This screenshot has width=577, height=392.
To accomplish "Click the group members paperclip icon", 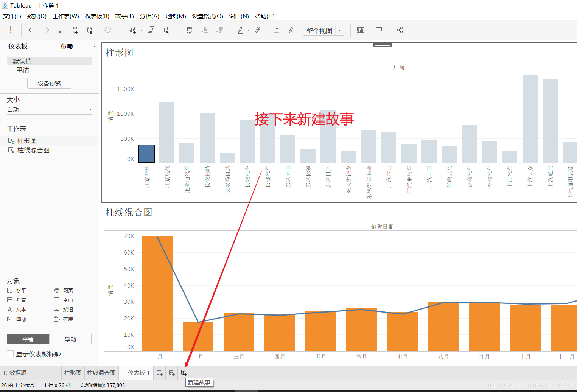I will pos(258,30).
